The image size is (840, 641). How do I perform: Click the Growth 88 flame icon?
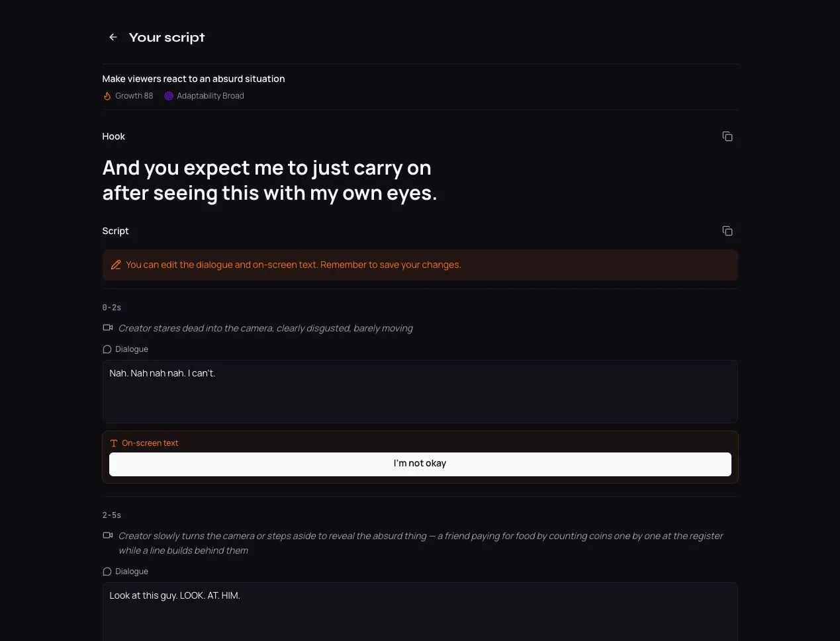107,96
